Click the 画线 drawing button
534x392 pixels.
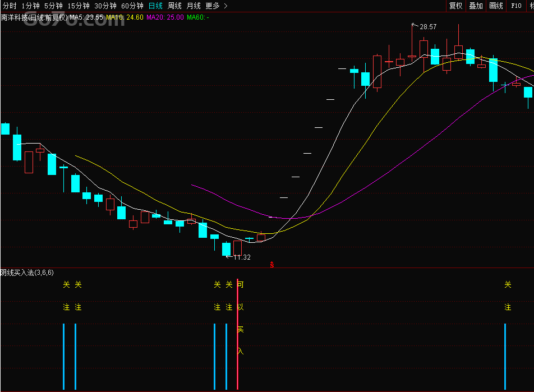point(496,6)
